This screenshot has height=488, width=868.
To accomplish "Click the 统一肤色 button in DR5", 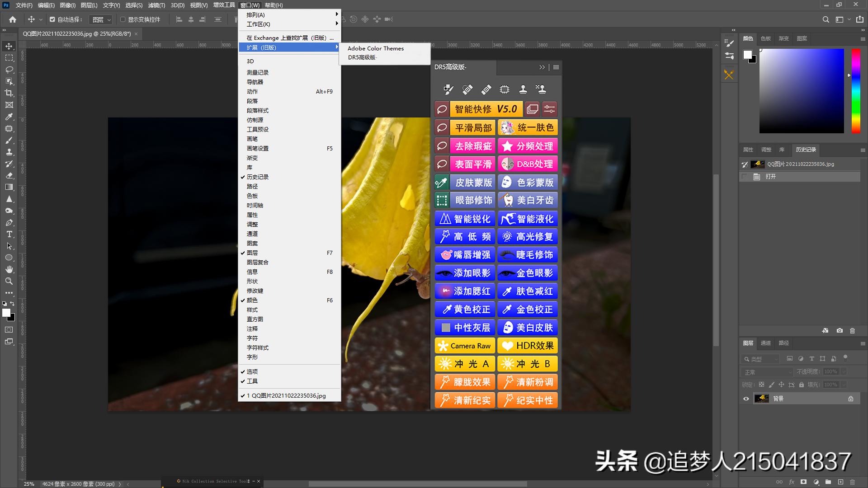I will click(528, 127).
